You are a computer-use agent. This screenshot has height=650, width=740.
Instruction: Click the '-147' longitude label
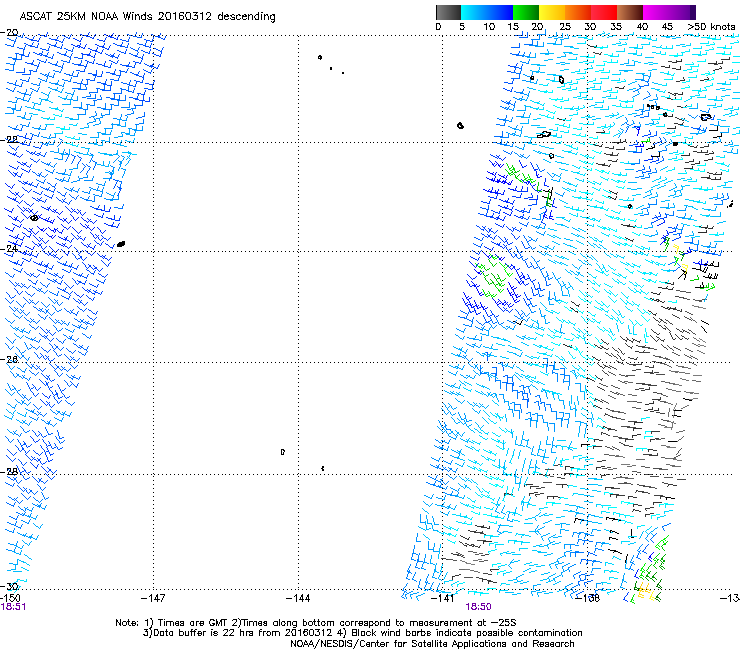(x=153, y=598)
